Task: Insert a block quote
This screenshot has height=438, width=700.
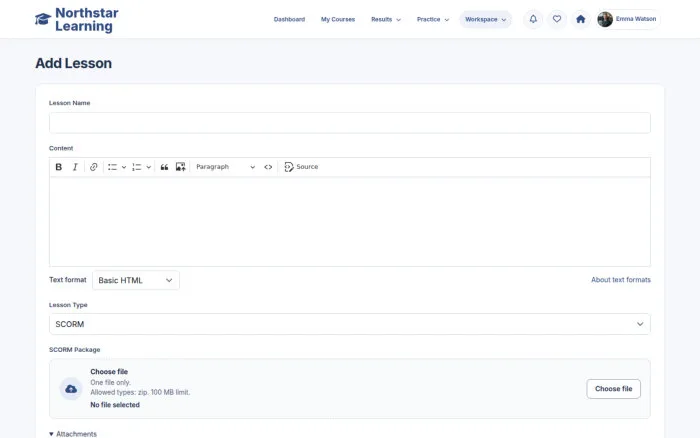Action: (164, 167)
